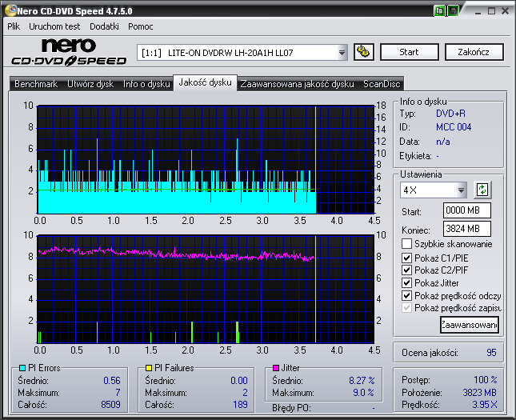Toggle the Pokaż Jitter checkbox
The width and height of the screenshot is (516, 420).
(407, 283)
